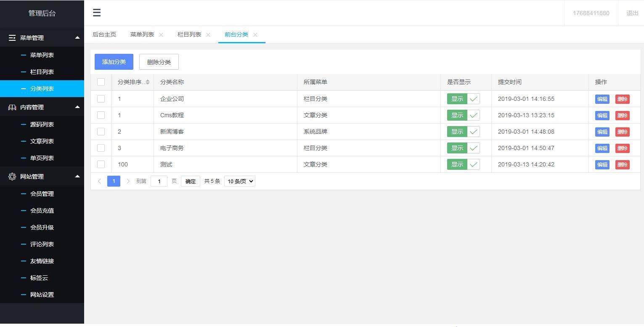Close the 前台分类 tab
The image size is (644, 327).
pos(255,35)
